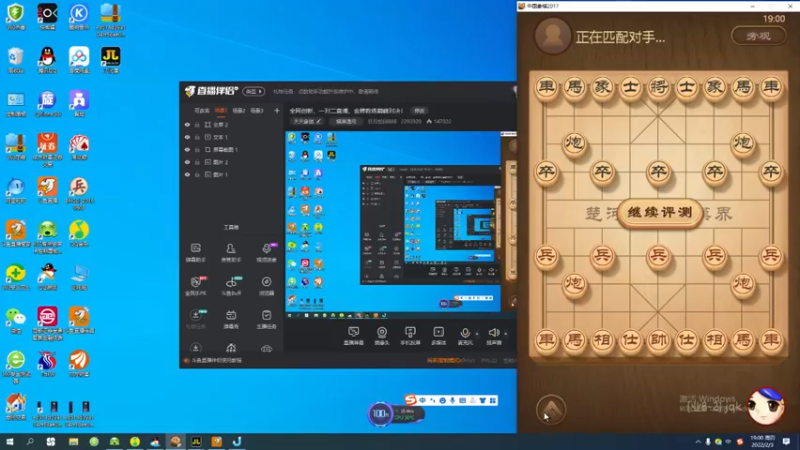Hide the 全屏 2 layer
Screen dimensions: 800x450
pyautogui.click(x=187, y=124)
